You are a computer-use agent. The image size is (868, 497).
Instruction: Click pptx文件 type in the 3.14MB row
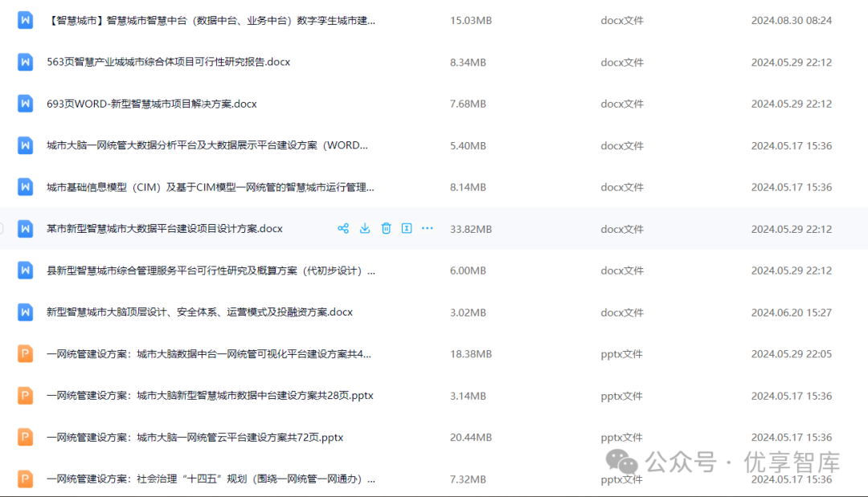(x=621, y=396)
